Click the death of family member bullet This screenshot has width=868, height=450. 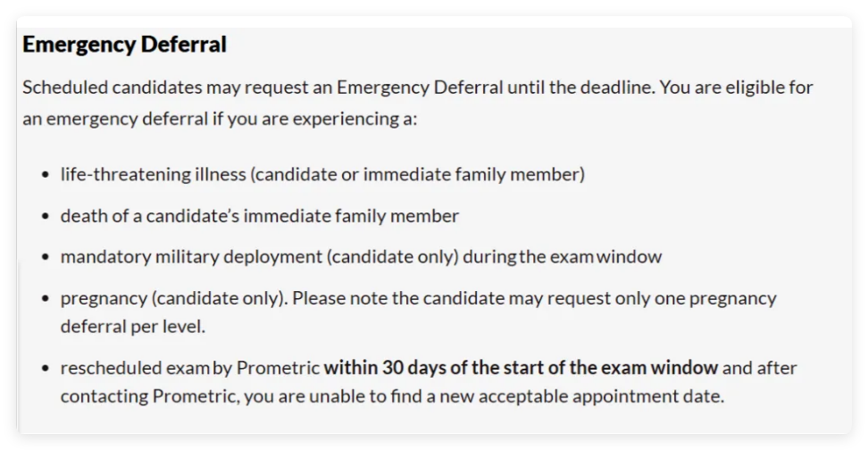coord(260,216)
